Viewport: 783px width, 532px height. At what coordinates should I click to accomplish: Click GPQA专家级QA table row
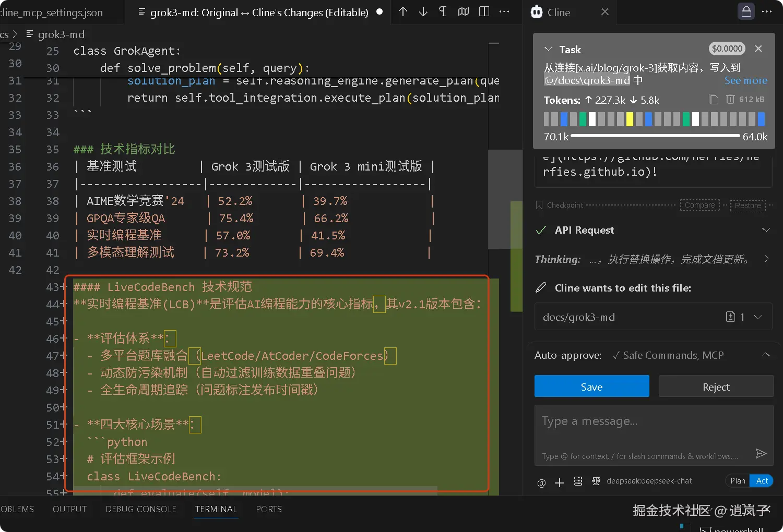coord(254,218)
